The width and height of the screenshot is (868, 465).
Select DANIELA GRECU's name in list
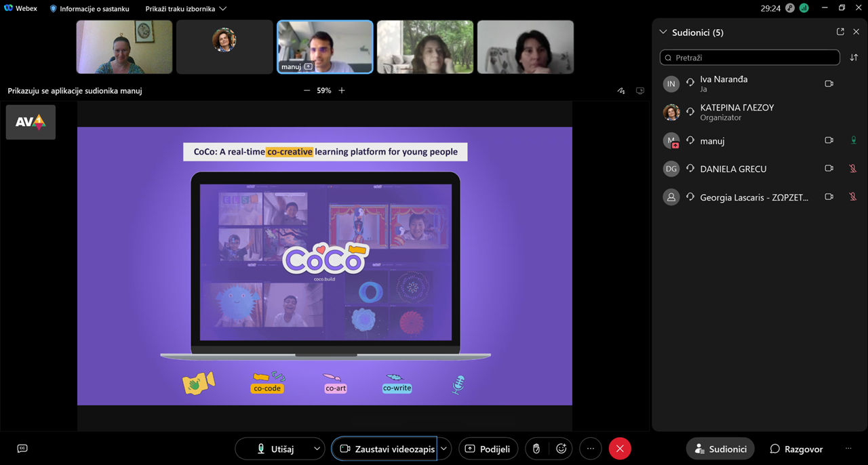pyautogui.click(x=733, y=169)
